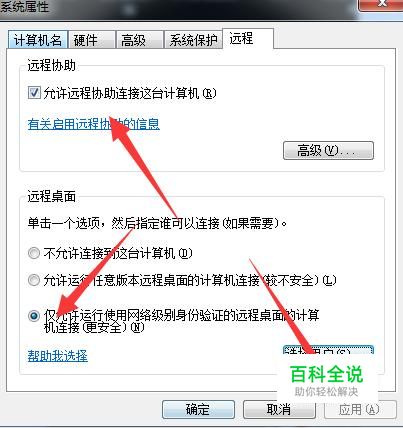The height and width of the screenshot is (428, 403).
Task: Select 仅允许运行使用网络级别身份验证 radio button
Action: point(34,316)
